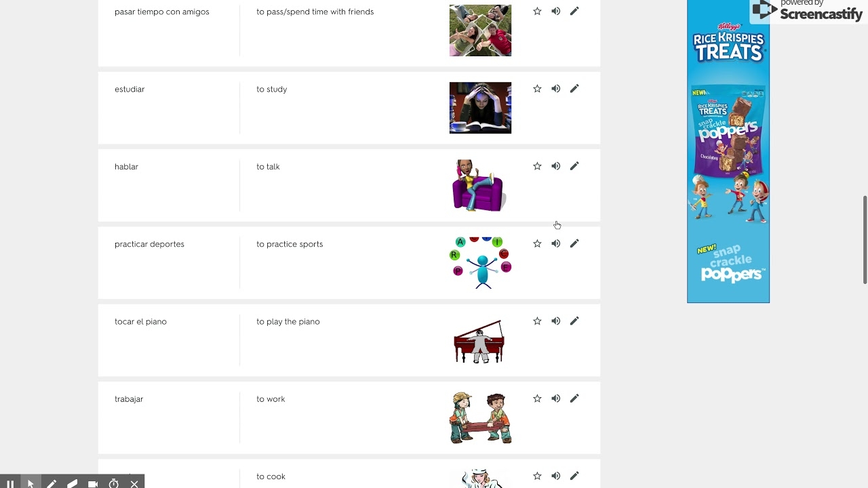Click the Rice Krispies Treats advertisement

pyautogui.click(x=728, y=151)
